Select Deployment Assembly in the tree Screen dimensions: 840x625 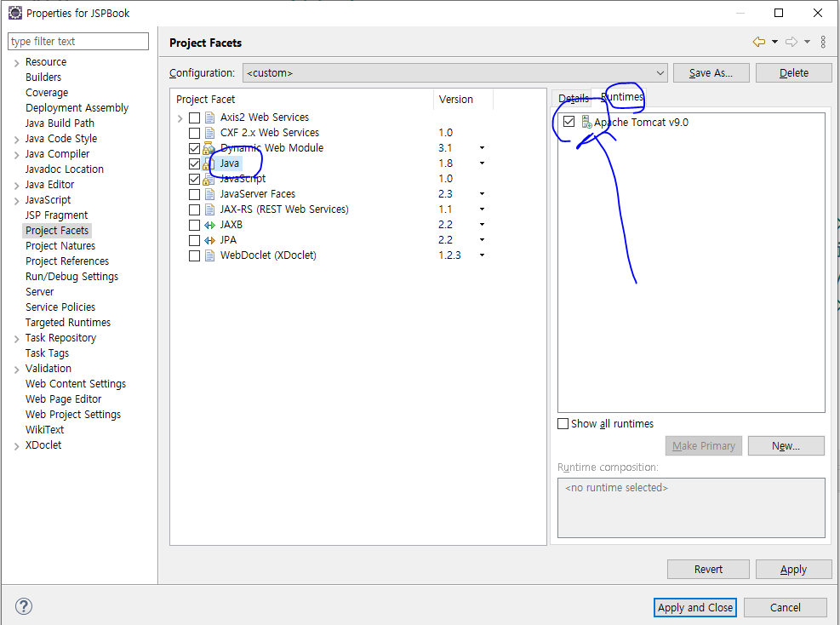pos(77,108)
